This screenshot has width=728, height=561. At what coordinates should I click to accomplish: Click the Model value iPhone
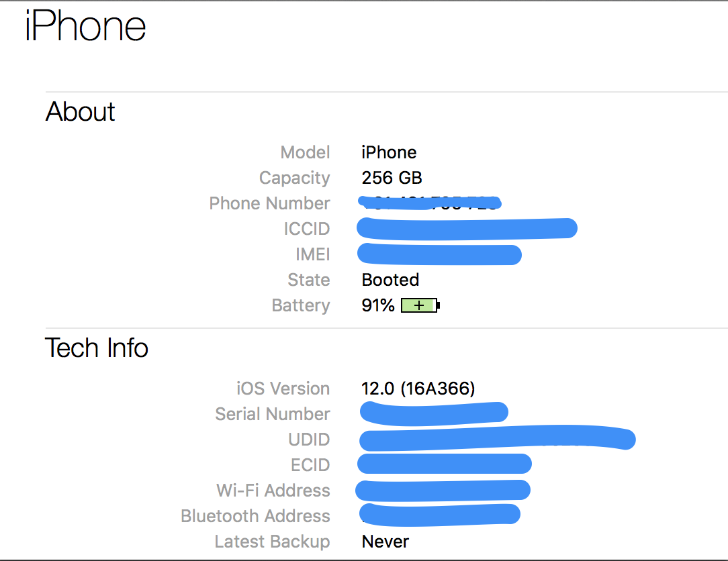point(389,152)
